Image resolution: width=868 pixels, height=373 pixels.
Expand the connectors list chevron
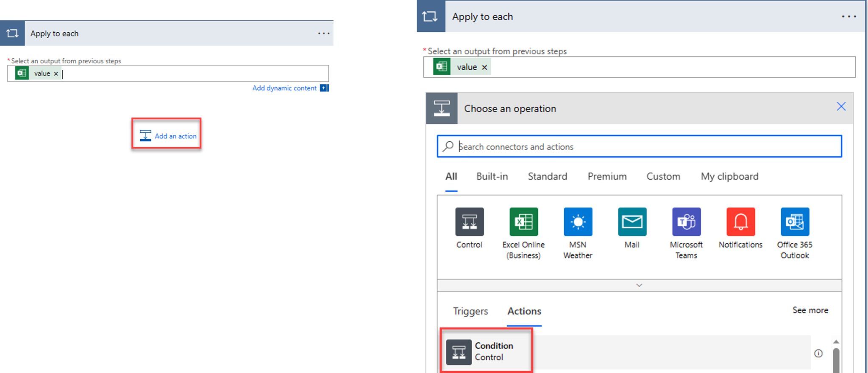coord(639,285)
